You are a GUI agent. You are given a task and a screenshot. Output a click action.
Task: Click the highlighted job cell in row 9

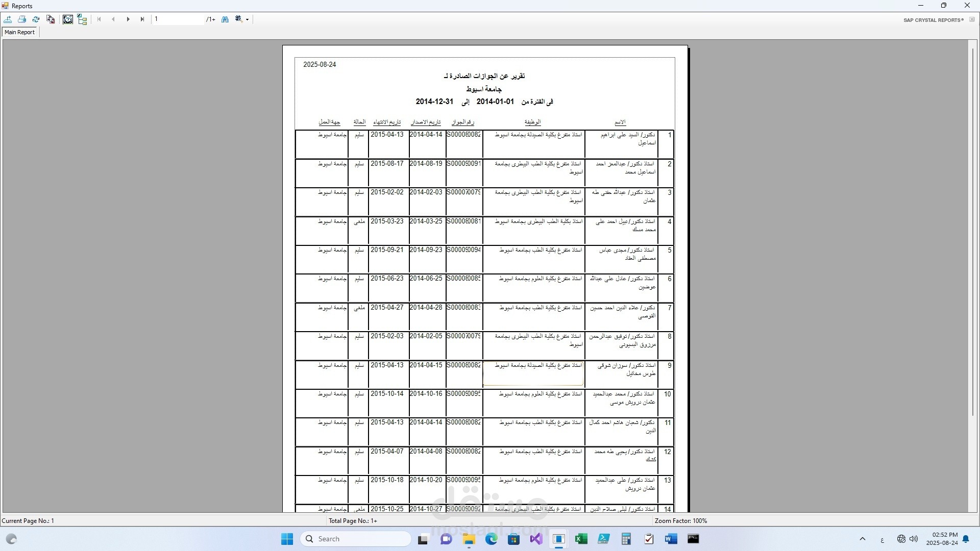pos(533,373)
